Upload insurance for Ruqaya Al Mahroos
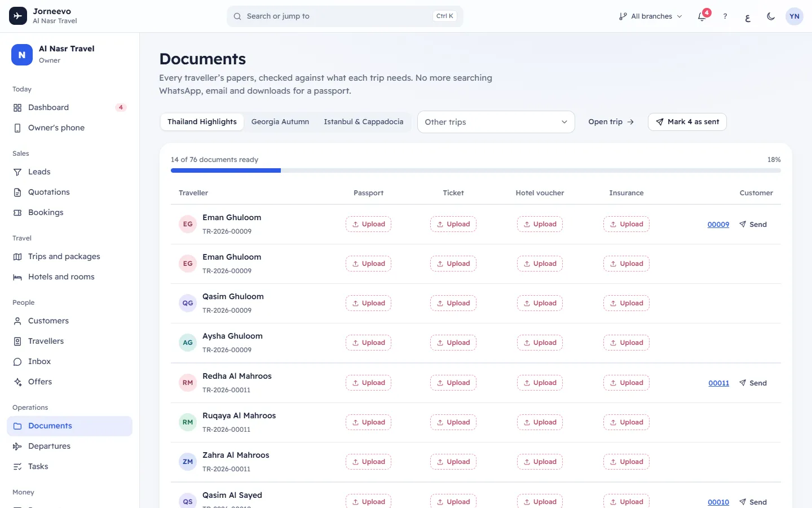The width and height of the screenshot is (812, 508). 626,422
